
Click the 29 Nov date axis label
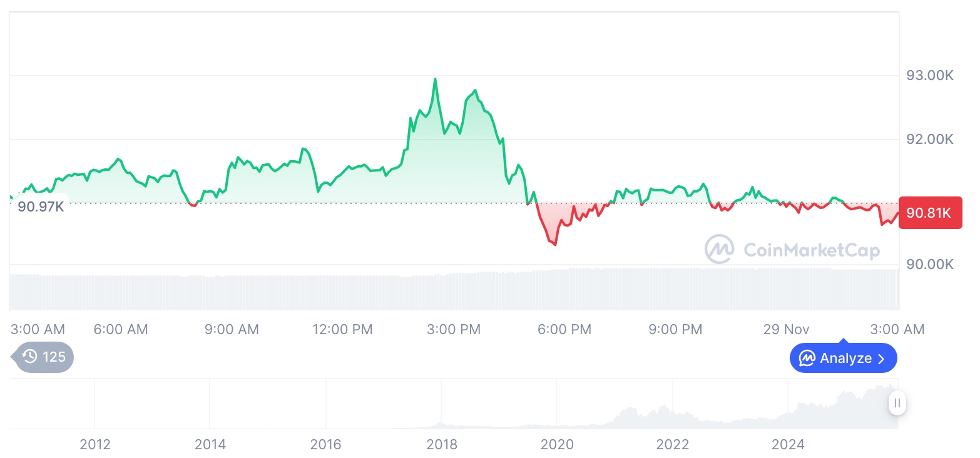(x=786, y=329)
